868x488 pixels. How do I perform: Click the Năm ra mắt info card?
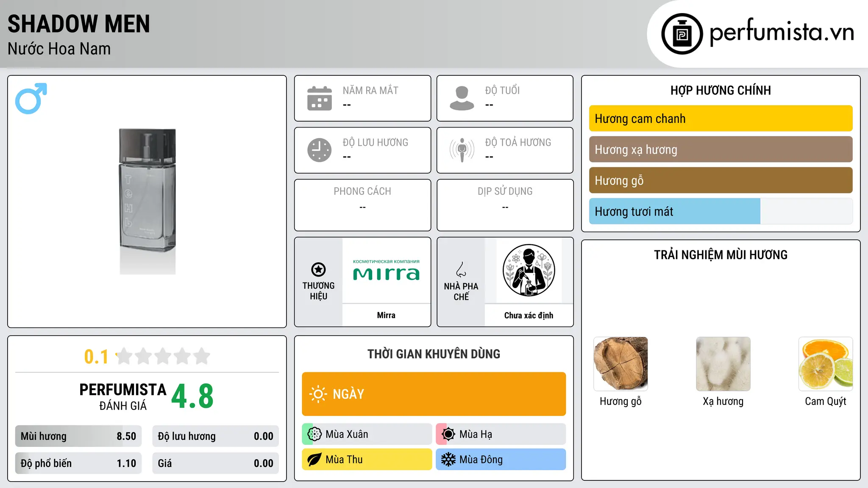pyautogui.click(x=363, y=98)
